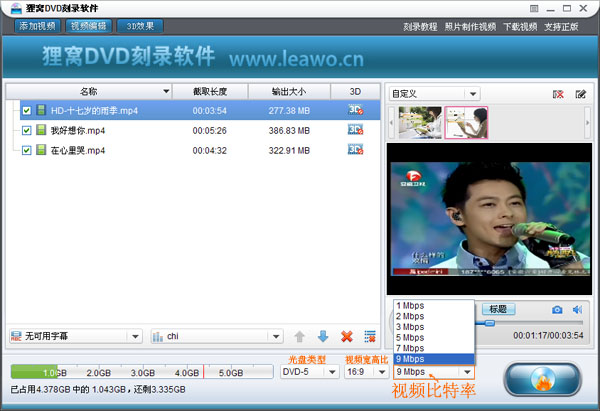The height and width of the screenshot is (411, 600).
Task: Uncheck the 我好想你.mp4 checkbox
Action: click(26, 130)
